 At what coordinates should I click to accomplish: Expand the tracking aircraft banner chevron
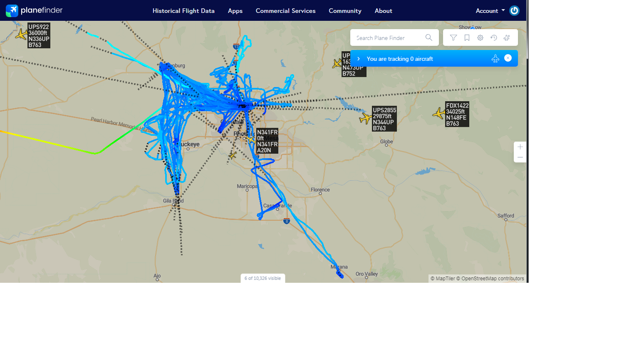(x=359, y=59)
